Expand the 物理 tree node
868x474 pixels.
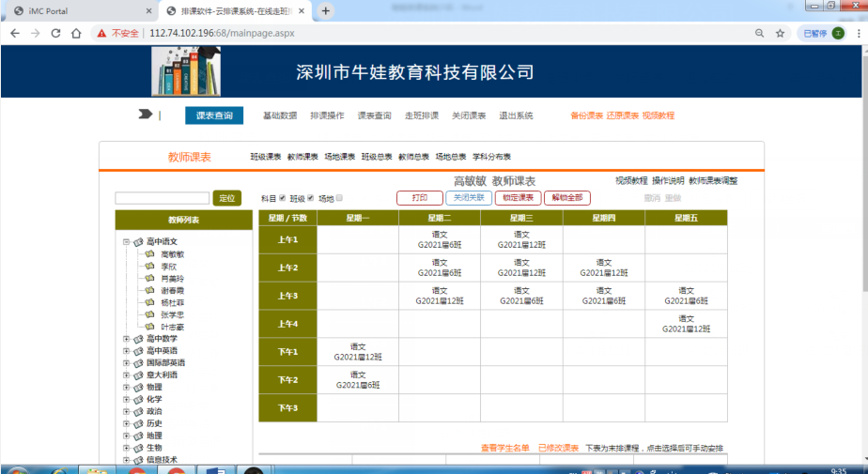[126, 387]
